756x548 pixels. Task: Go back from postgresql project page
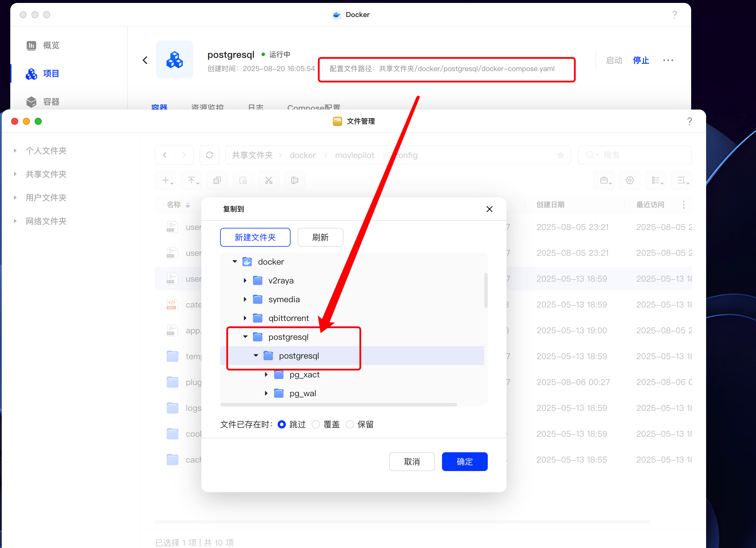pos(145,60)
